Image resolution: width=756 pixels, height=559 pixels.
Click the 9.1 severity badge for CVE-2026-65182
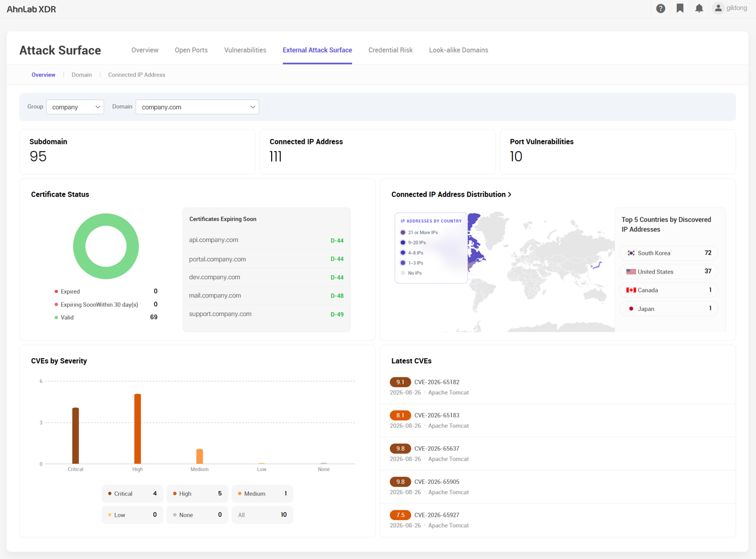click(400, 382)
